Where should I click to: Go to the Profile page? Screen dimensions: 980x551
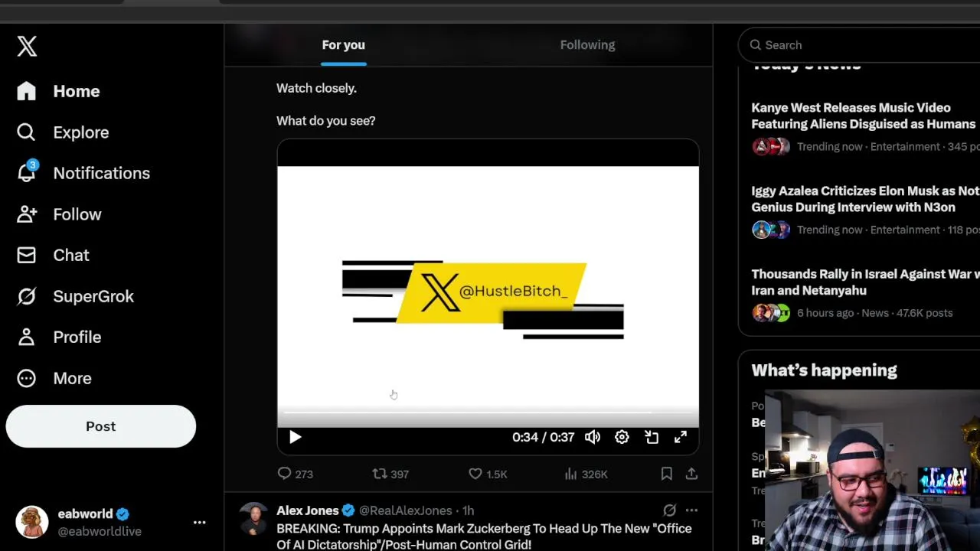[59, 337]
